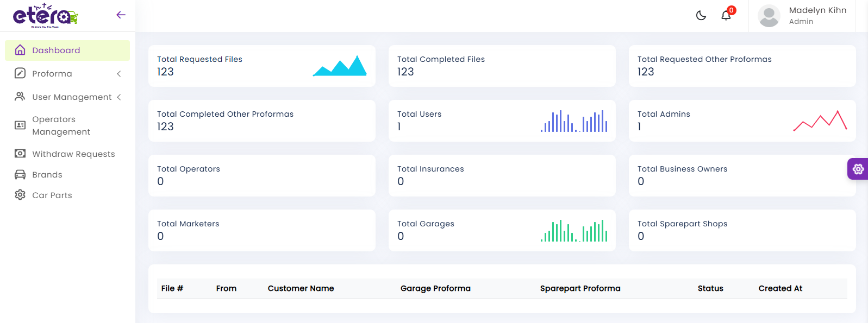Click the Car Parts gear icon
868x323 pixels.
(20, 195)
